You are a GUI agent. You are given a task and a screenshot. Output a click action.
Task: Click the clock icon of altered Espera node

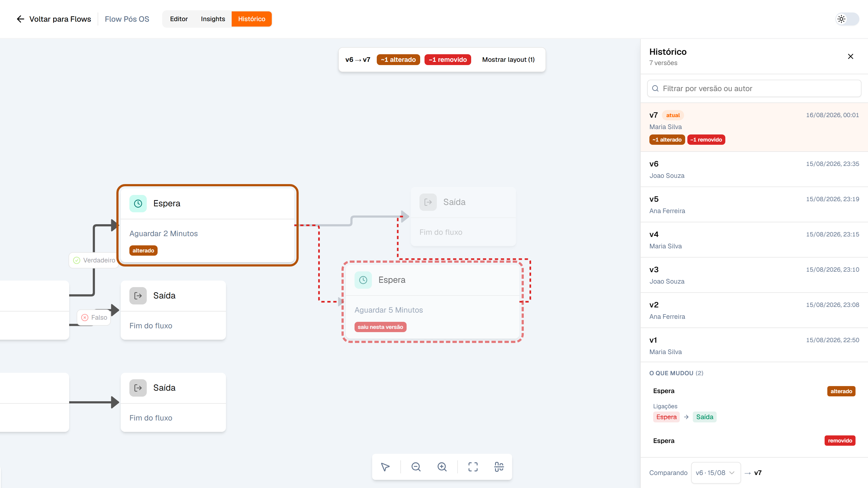coord(138,203)
